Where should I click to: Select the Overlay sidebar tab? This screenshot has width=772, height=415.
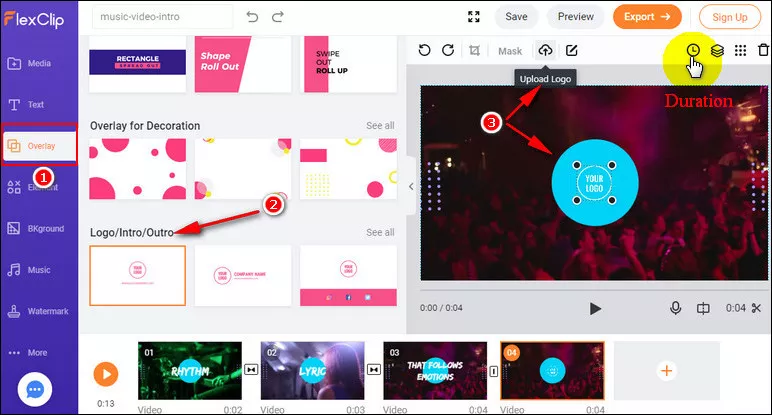[x=39, y=146]
